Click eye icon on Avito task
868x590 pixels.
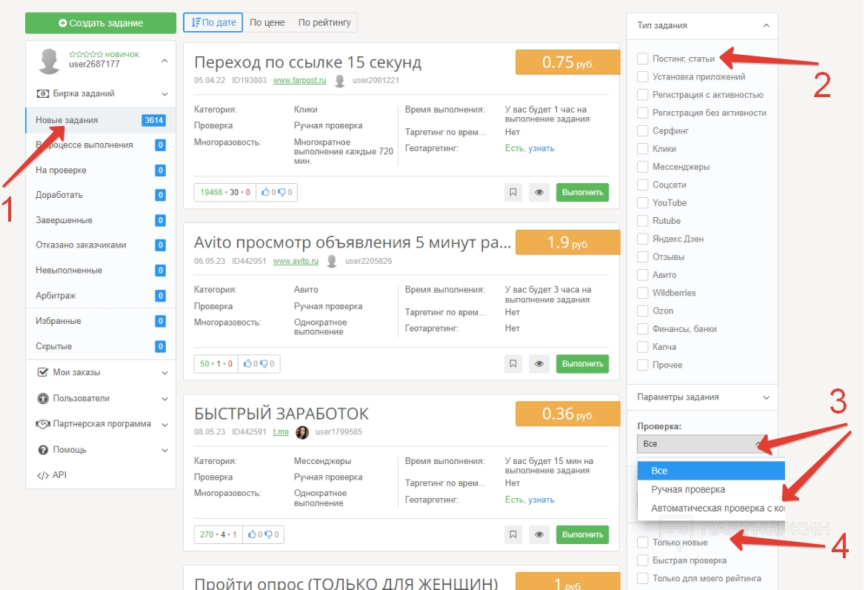538,364
